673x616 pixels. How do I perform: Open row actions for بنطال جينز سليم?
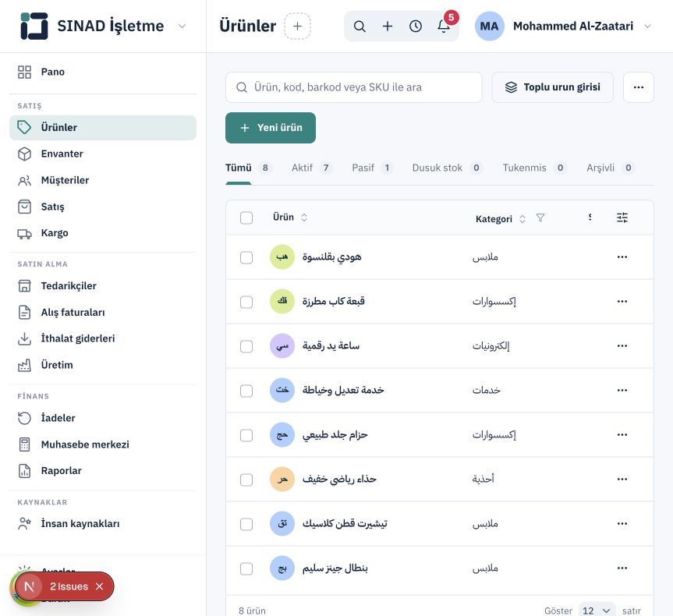(x=622, y=568)
